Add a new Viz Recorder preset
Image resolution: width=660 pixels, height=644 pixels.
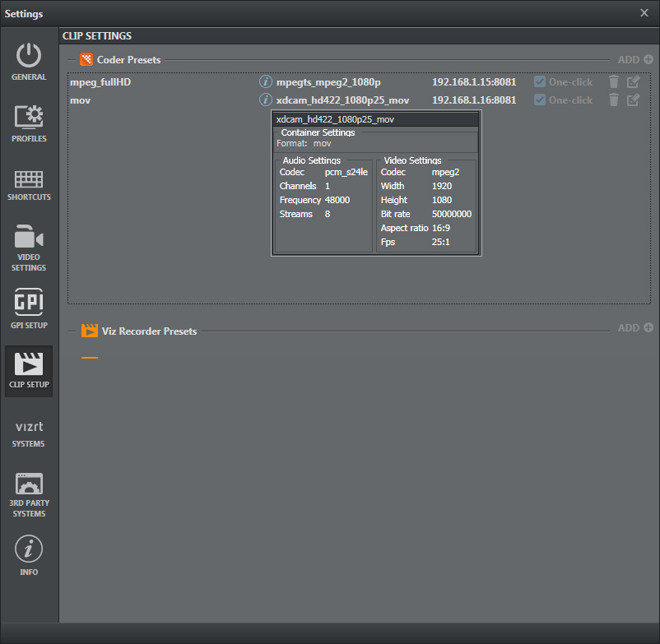click(x=635, y=328)
